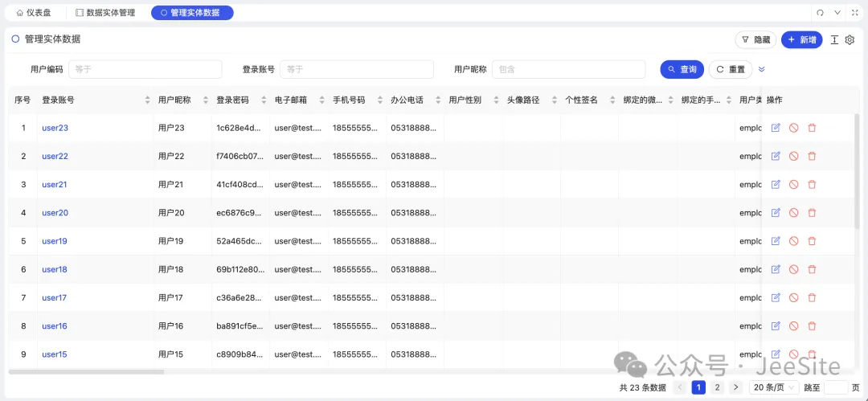Open the tab options dropdown chevron
This screenshot has height=401, width=868.
click(x=837, y=13)
